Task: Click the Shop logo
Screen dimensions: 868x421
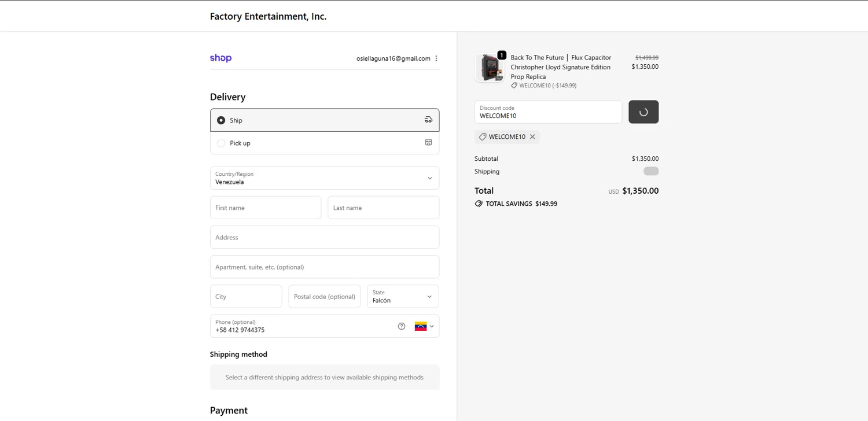Action: pyautogui.click(x=220, y=58)
